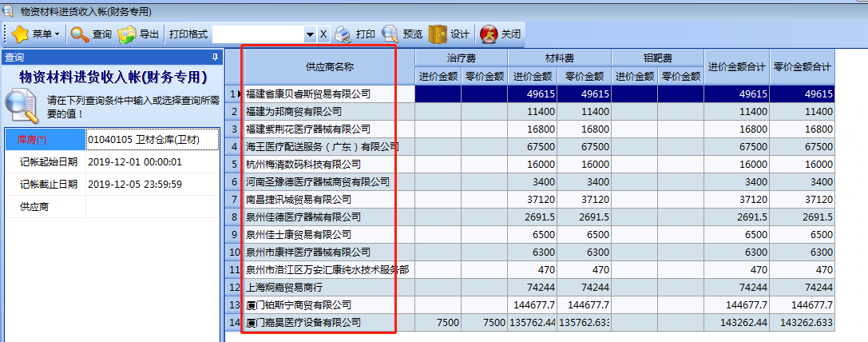Click the empty 供应商 input field
The image size is (868, 342).
(153, 207)
